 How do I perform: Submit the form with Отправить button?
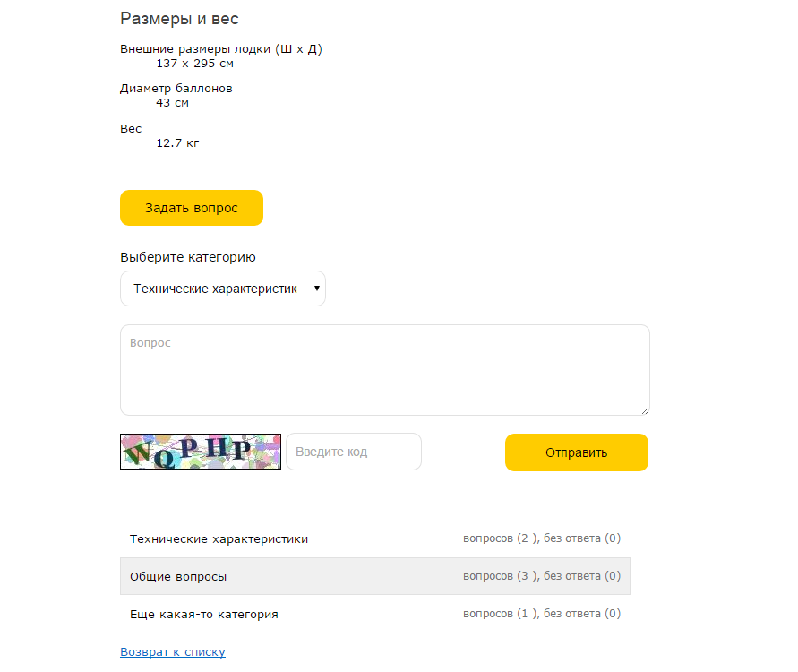pos(576,452)
